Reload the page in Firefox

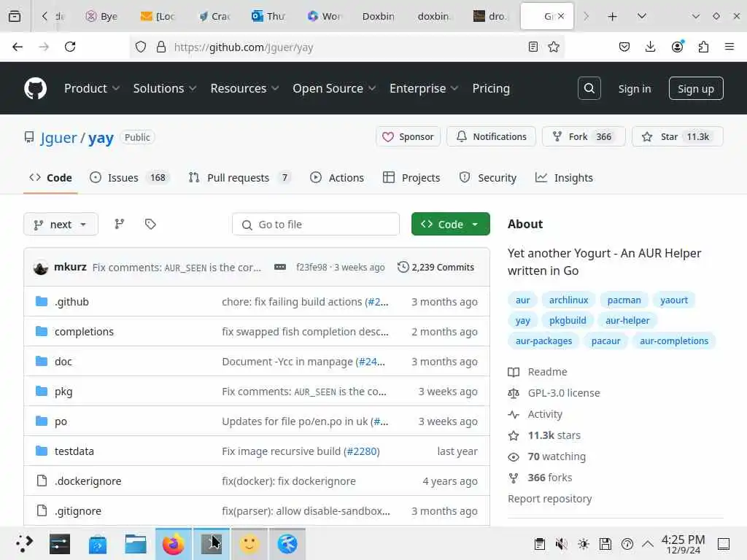[70, 47]
